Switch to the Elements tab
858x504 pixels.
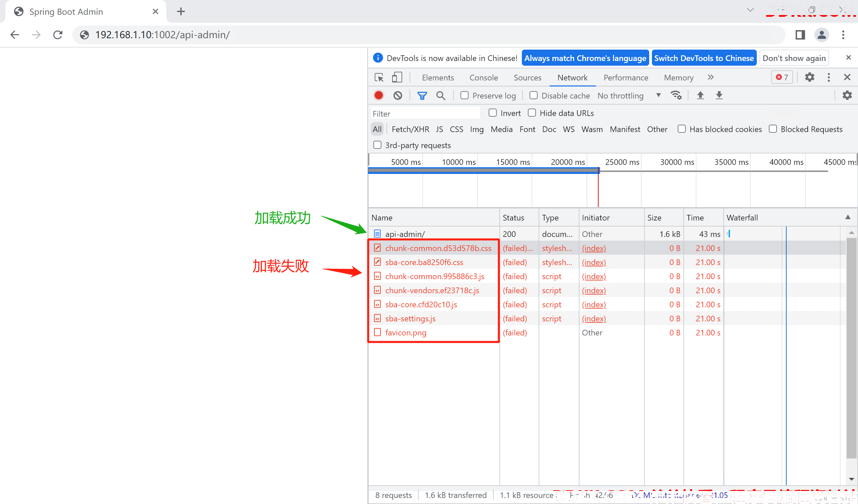coord(438,78)
